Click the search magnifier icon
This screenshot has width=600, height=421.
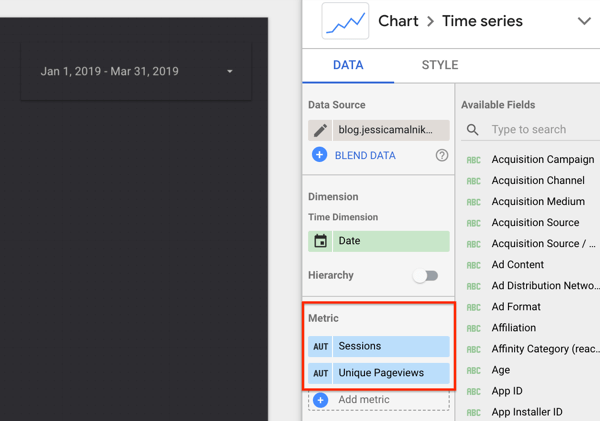(473, 130)
